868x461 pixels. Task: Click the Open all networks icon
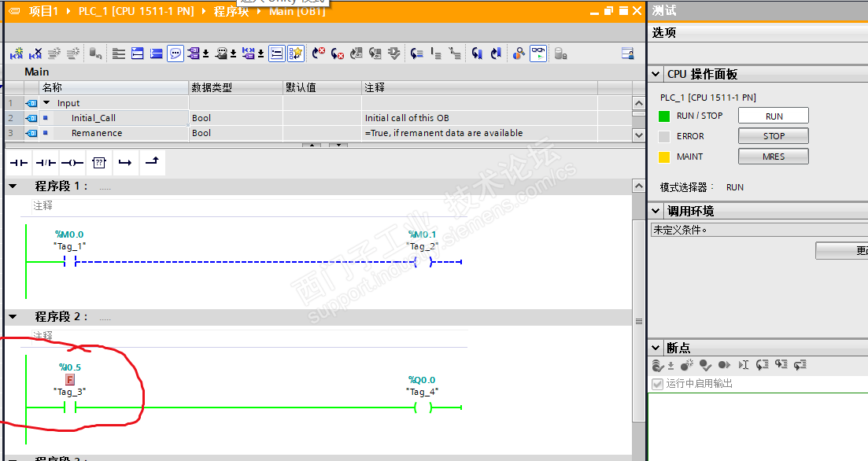138,53
